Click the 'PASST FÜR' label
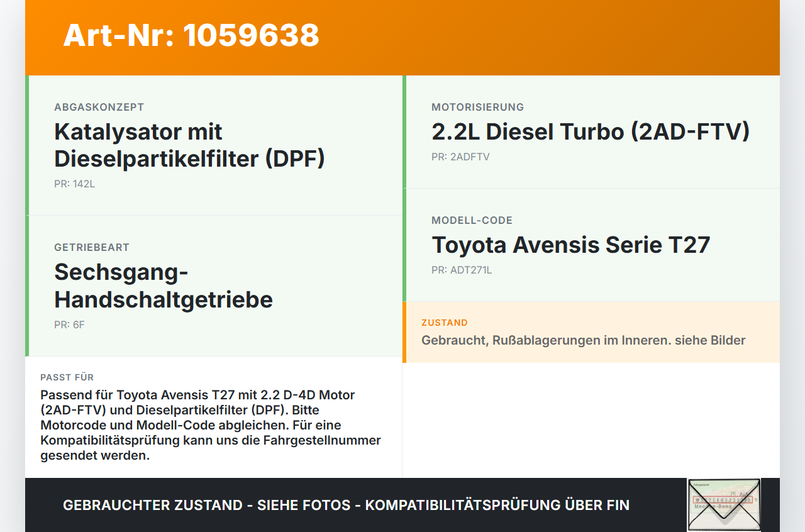The height and width of the screenshot is (532, 805). [x=67, y=377]
